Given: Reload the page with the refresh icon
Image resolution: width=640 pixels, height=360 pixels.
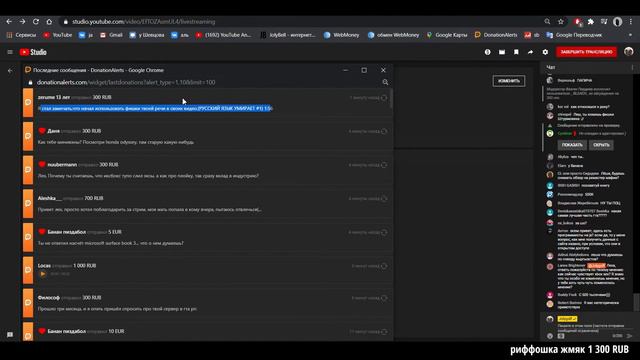Looking at the screenshot, I should point(36,22).
